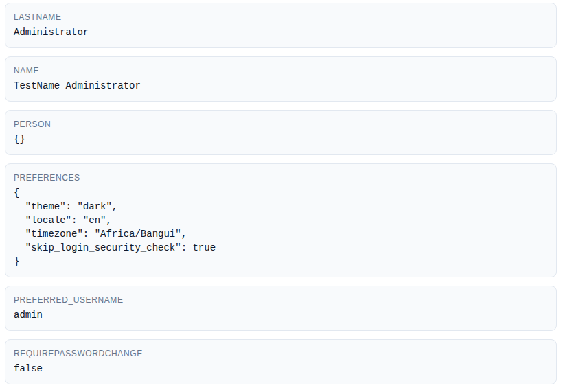The image size is (563, 392).
Task: Click the REQUIREPASSWORDCHANGE field label
Action: coord(78,354)
